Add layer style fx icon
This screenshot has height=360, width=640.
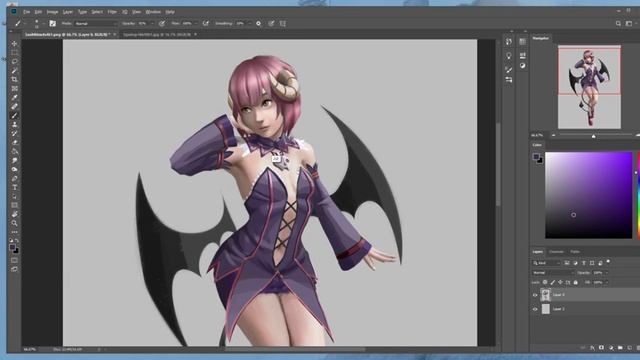592,348
